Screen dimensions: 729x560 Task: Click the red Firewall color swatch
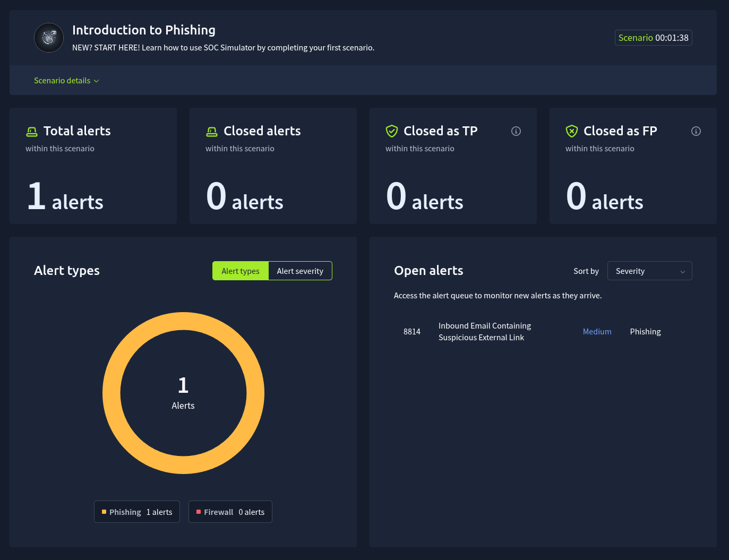(199, 512)
